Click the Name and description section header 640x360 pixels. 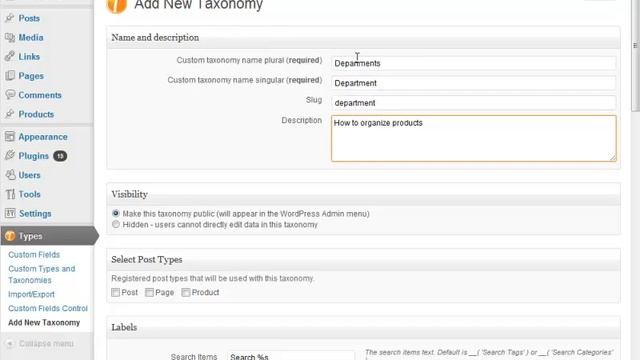tap(363, 38)
